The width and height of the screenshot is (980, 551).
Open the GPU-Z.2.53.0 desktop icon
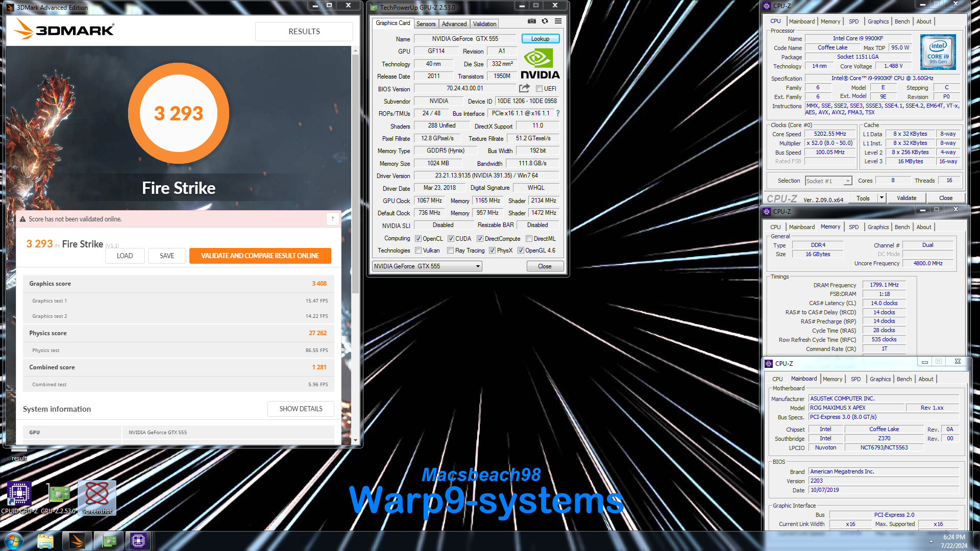[58, 498]
